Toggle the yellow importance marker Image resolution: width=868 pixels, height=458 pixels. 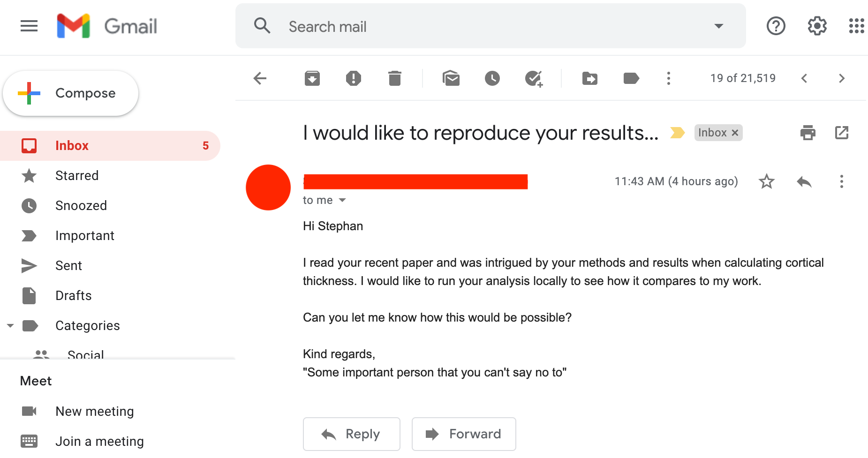click(677, 133)
